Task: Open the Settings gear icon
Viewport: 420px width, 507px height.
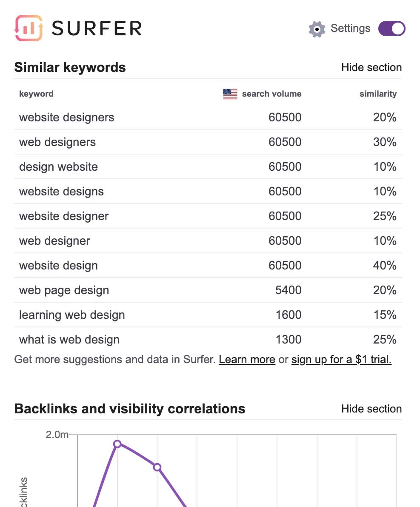Action: 317,29
